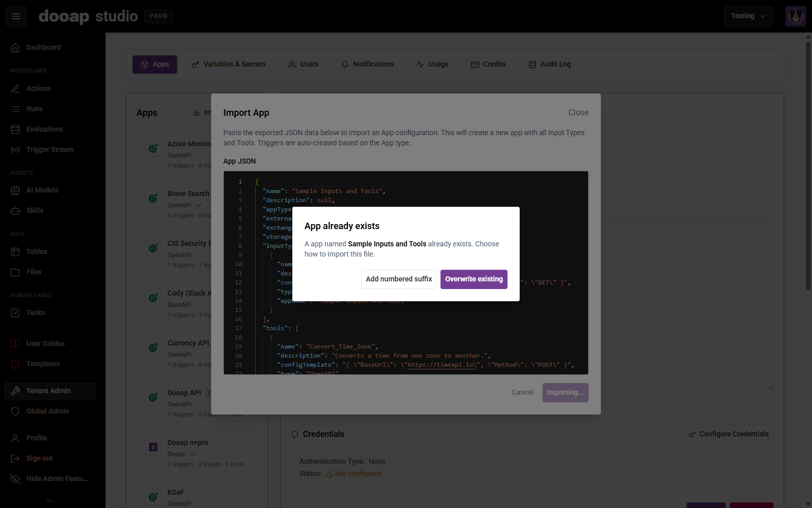Click the Global Admin shield icon

15,411
